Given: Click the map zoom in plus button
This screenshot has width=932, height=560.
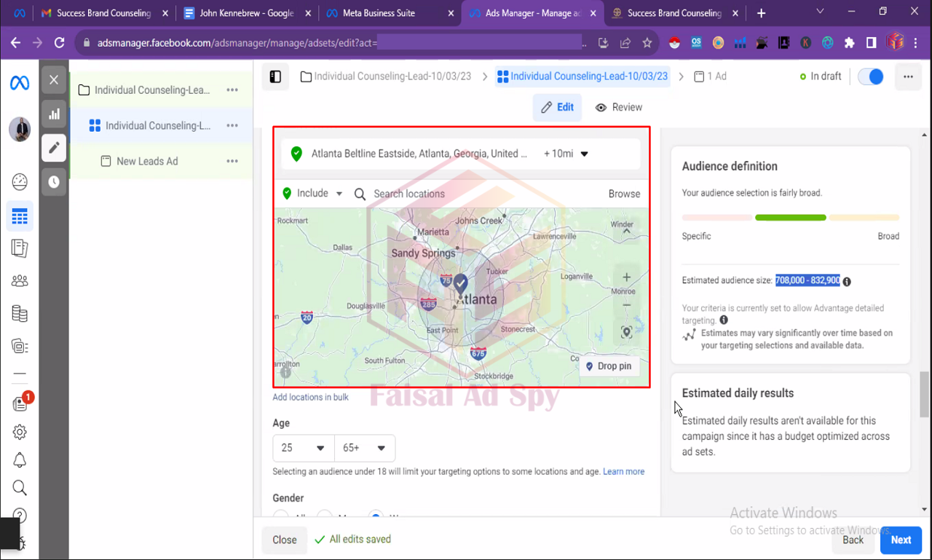Looking at the screenshot, I should 626,277.
